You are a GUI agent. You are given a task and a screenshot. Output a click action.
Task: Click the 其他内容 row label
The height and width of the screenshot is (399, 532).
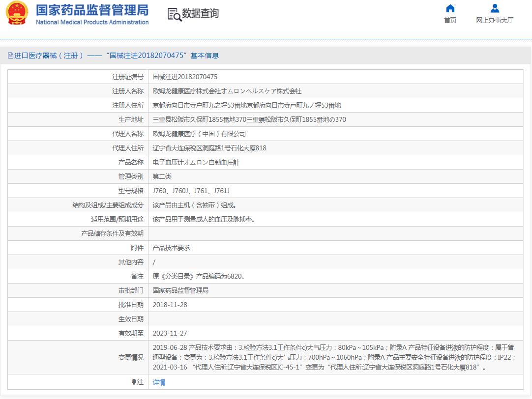click(131, 262)
